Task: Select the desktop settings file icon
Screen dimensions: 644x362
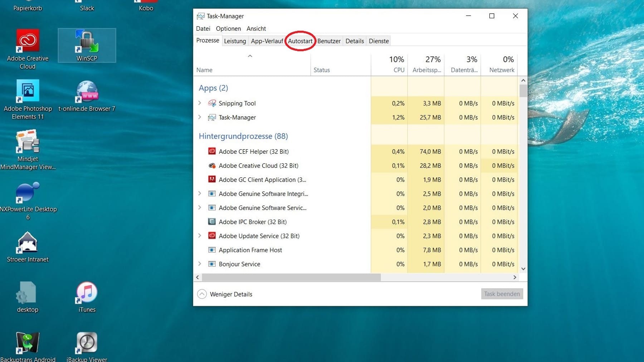Action: click(x=28, y=297)
